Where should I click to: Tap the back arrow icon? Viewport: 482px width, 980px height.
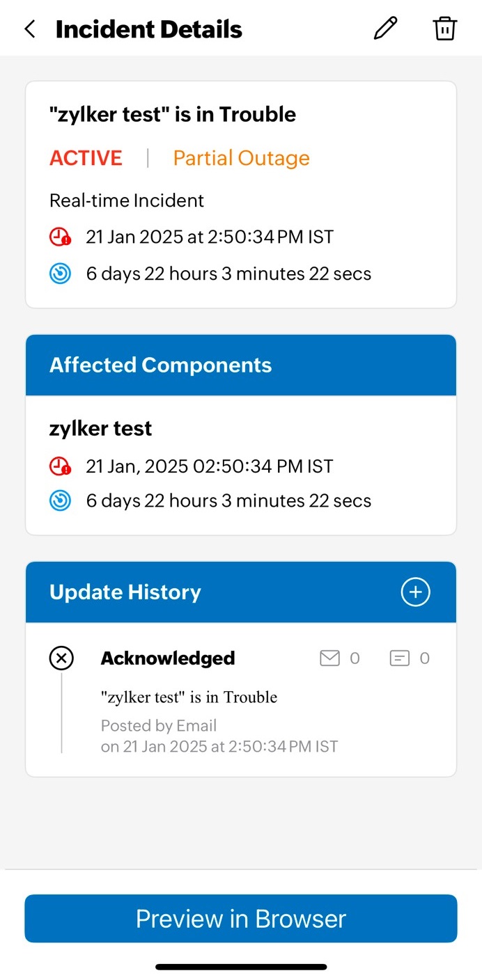(30, 29)
